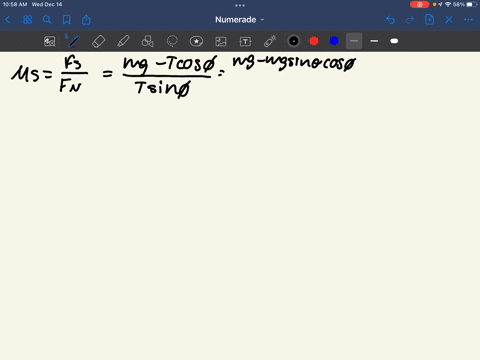Choose the red pen color
480x360 pixels.
[314, 41]
